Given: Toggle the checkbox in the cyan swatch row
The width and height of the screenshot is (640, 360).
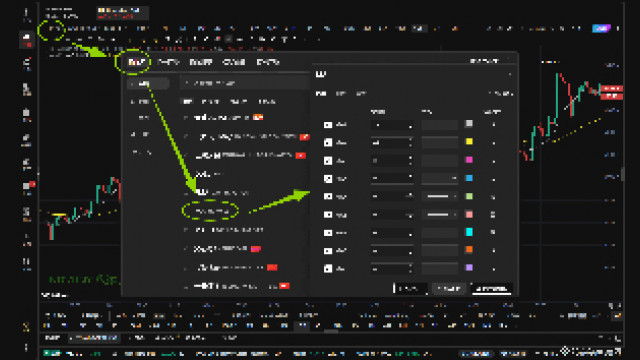Looking at the screenshot, I should point(328,233).
